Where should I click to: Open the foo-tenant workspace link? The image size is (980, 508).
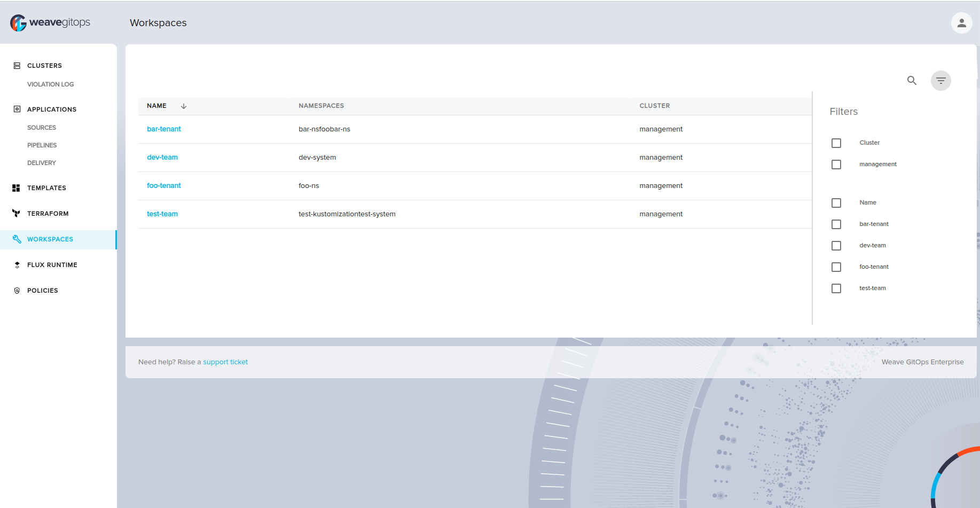(164, 185)
